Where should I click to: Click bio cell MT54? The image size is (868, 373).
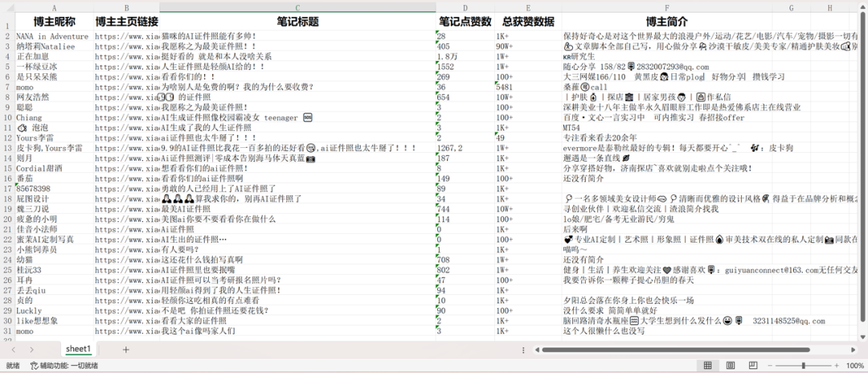tap(667, 127)
